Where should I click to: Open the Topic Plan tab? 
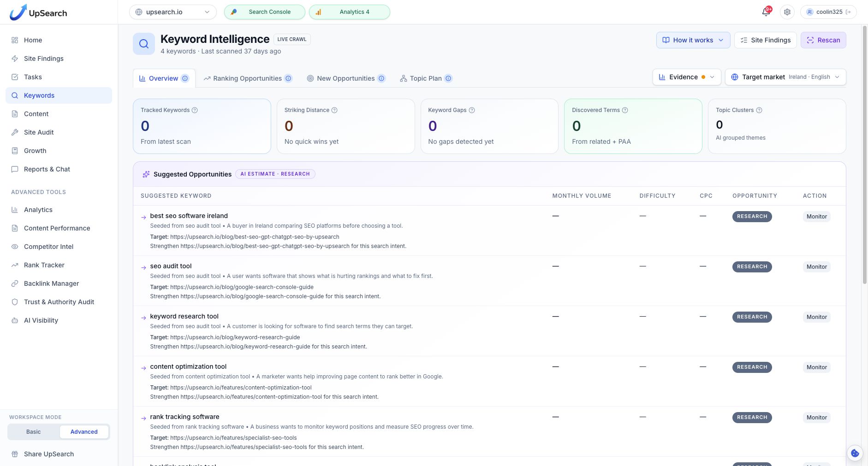click(x=426, y=78)
